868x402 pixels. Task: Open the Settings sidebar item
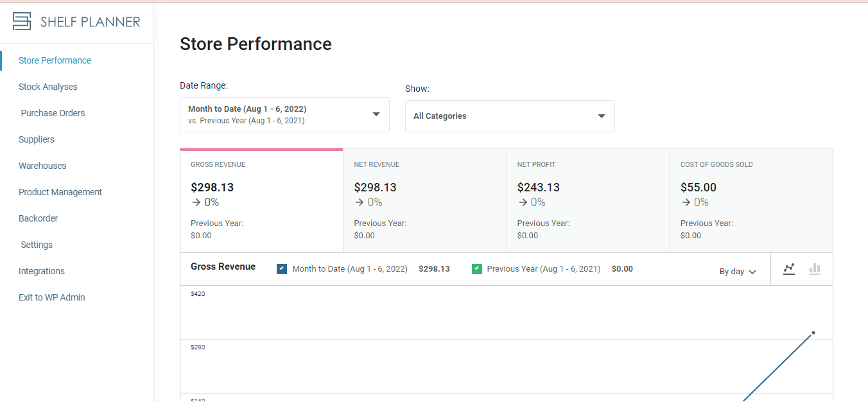coord(37,245)
